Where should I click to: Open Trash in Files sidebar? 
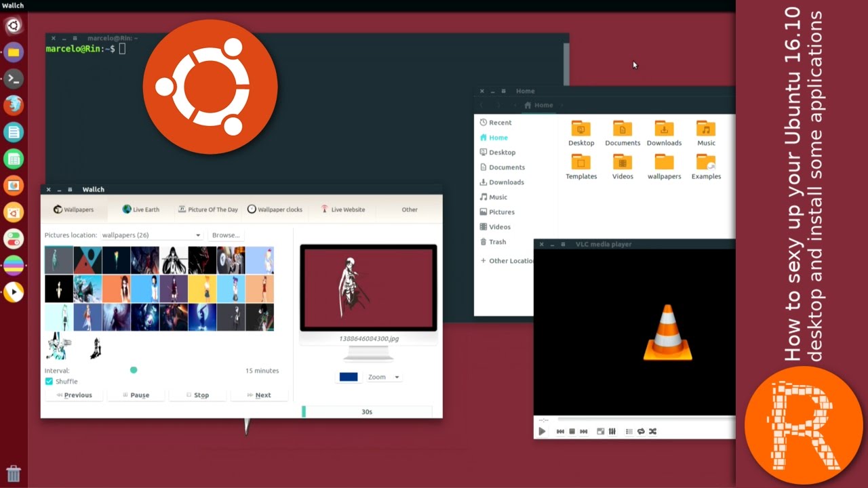click(492, 242)
